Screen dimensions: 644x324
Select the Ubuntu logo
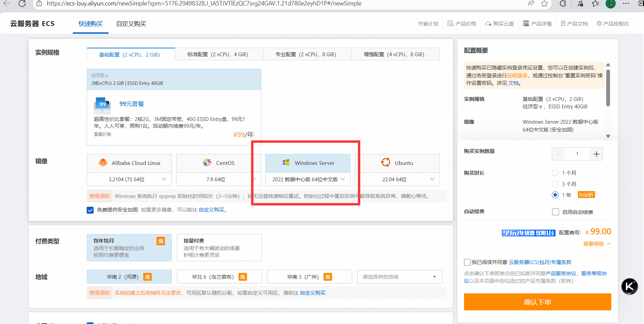pos(386,163)
